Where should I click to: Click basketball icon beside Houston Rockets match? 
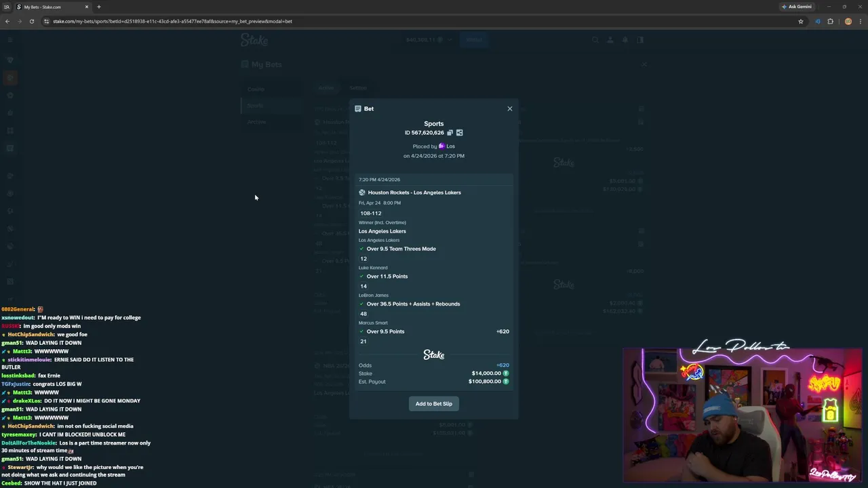point(362,192)
